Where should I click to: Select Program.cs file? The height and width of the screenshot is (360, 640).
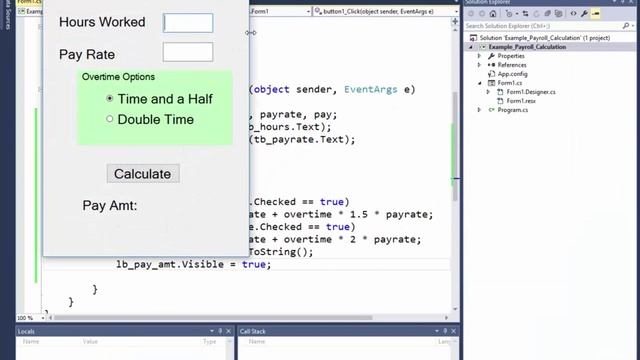512,110
